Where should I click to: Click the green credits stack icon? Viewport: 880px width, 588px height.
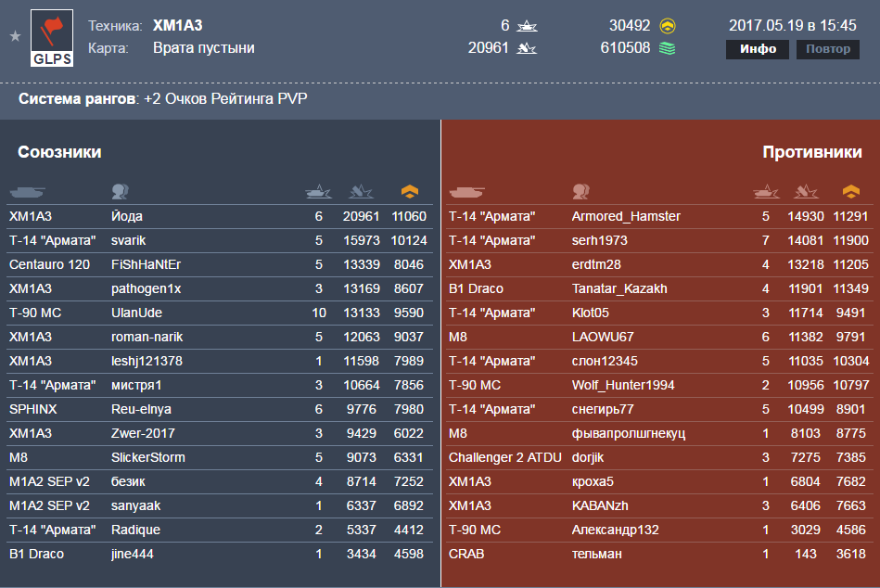pyautogui.click(x=668, y=48)
